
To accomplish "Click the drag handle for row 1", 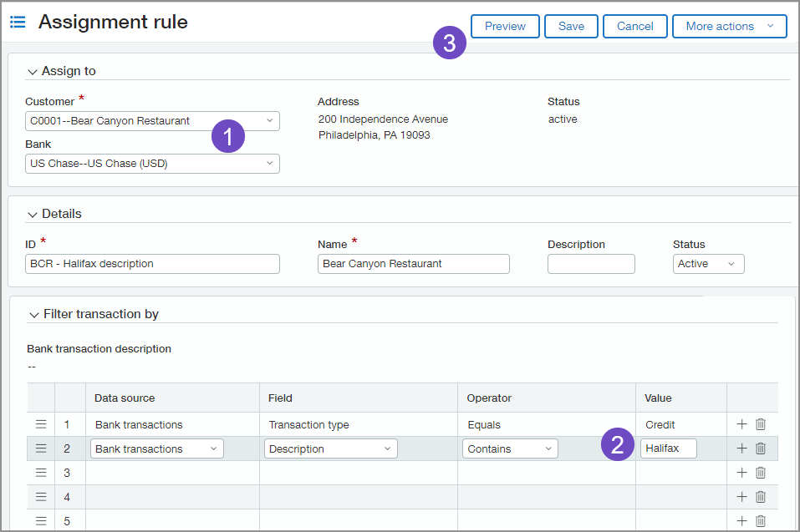I will [41, 424].
